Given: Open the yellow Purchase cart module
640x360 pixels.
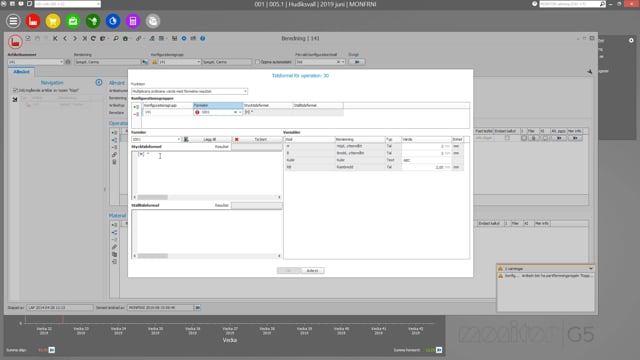Looking at the screenshot, I should [x=53, y=21].
